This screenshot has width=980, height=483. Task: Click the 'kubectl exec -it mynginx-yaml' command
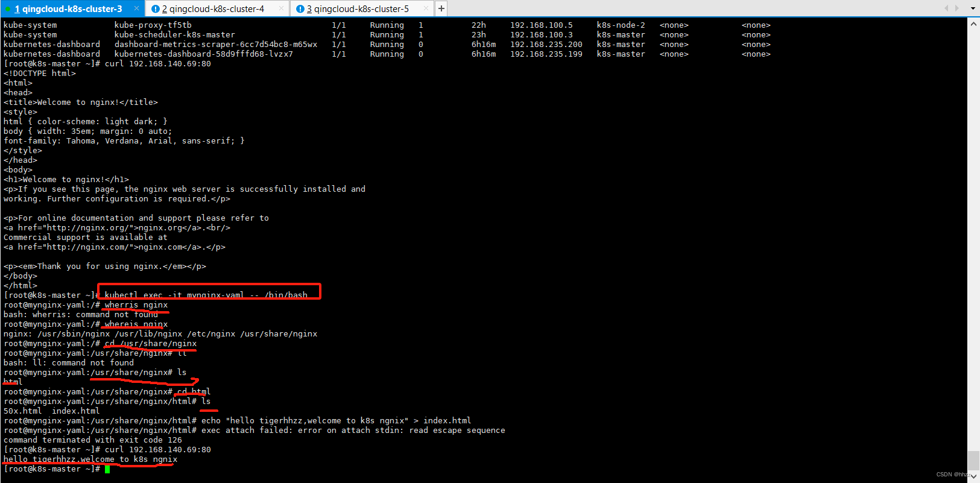206,295
